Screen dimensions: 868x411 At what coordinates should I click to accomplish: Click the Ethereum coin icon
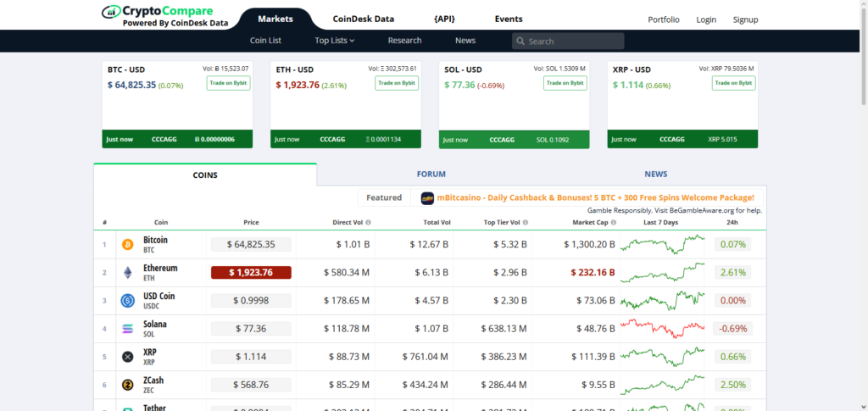coord(128,273)
